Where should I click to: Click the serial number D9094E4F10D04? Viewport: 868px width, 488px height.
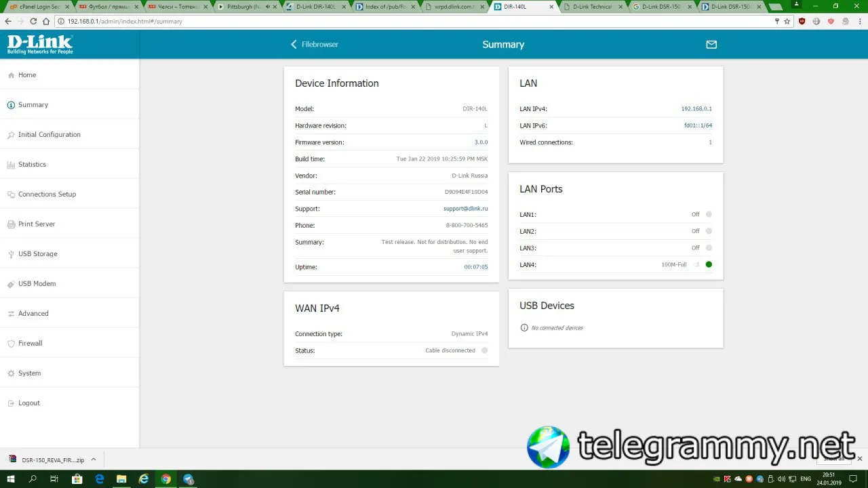pyautogui.click(x=466, y=192)
